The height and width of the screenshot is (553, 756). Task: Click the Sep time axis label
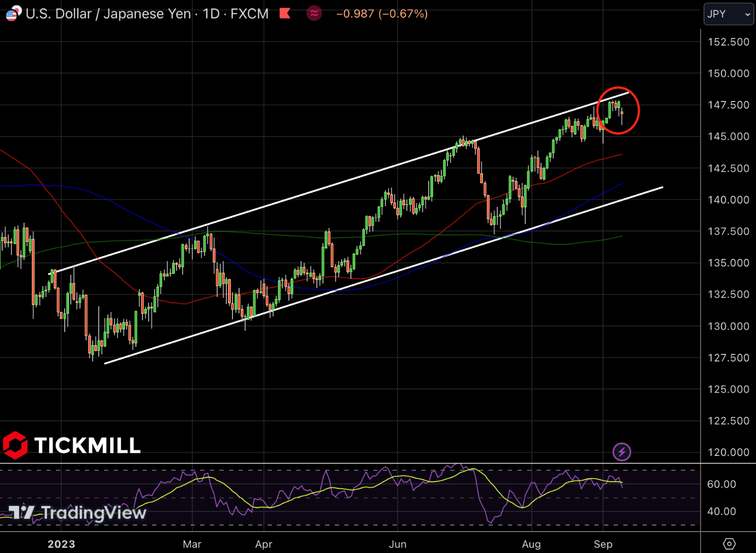(603, 544)
